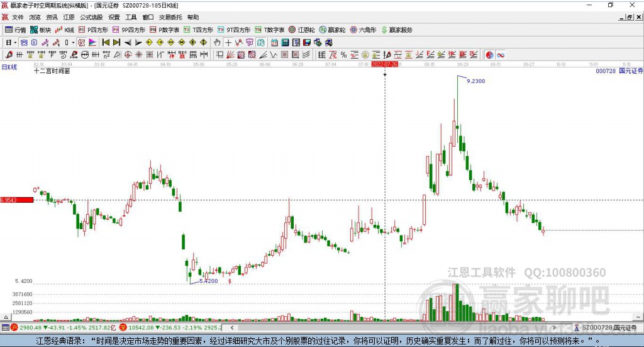The image size is (644, 347).
Task: Click the 9.2300 high price annotation
Action: point(475,81)
